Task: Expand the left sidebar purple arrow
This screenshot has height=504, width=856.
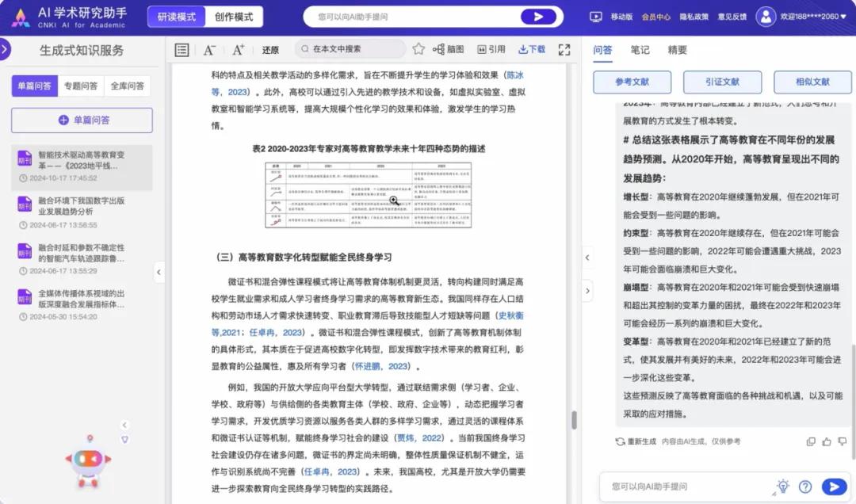Action: [x=5, y=49]
